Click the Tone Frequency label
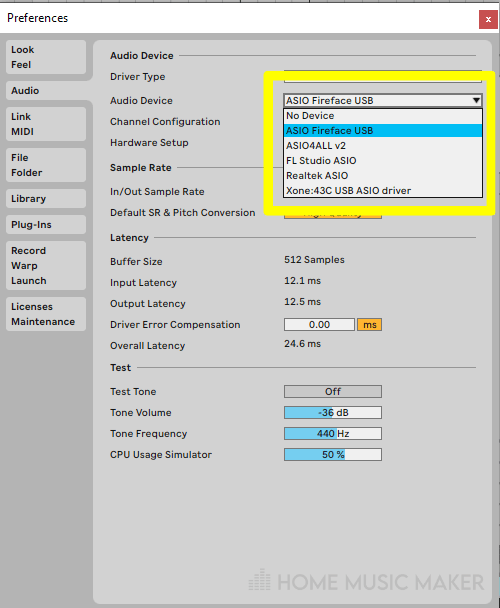Viewport: 500px width, 608px height. click(149, 434)
